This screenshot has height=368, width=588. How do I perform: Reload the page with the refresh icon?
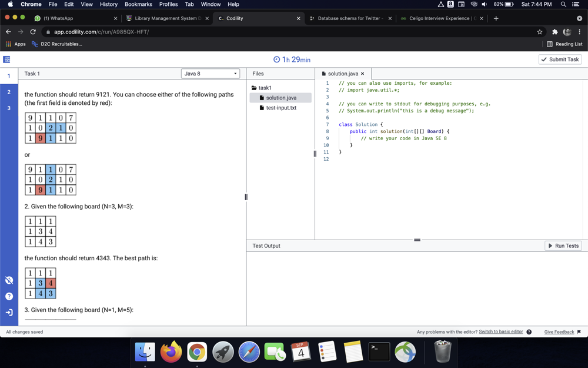[33, 32]
